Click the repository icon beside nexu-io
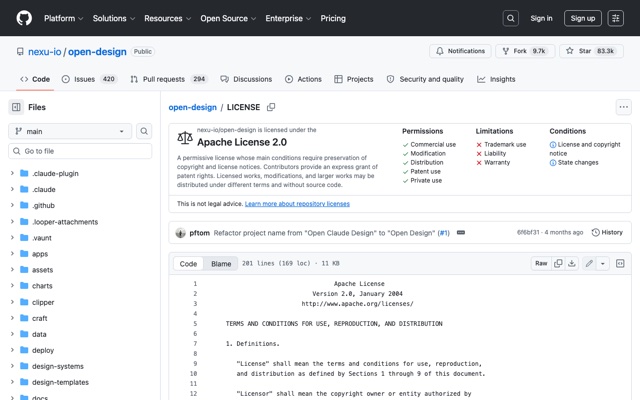Viewport: 640px width, 400px height. (20, 51)
